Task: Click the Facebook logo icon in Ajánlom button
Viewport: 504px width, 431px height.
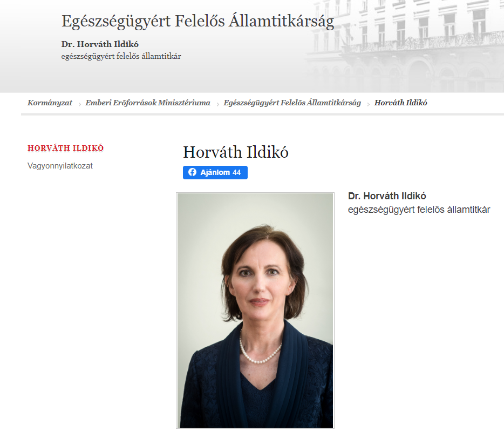Action: pos(192,172)
